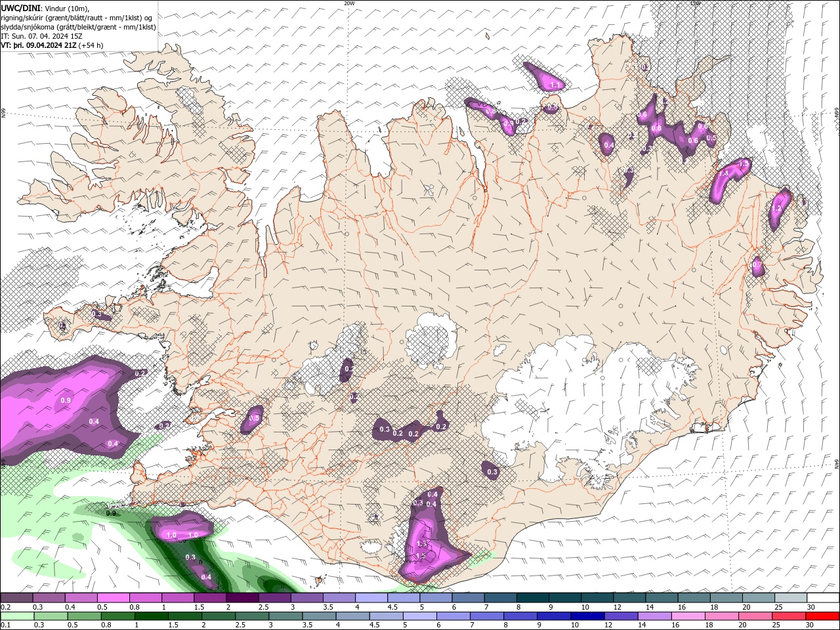The height and width of the screenshot is (630, 840).
Task: Select the 10 deep blue swatch in lower scale
Action: coord(587,616)
